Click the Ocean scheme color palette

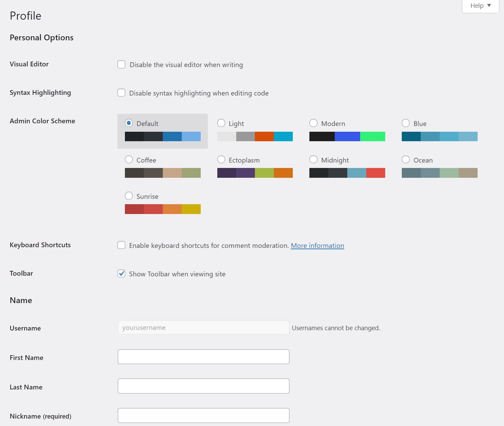coord(440,173)
